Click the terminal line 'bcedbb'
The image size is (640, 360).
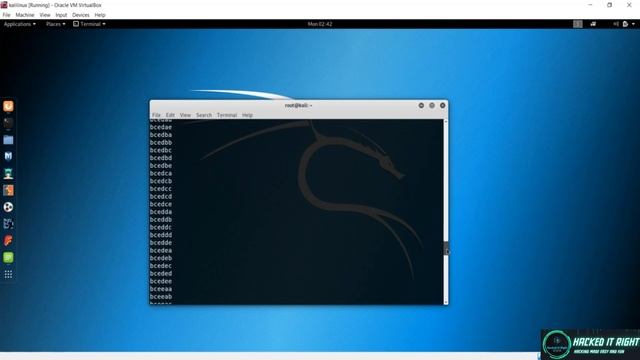point(161,143)
